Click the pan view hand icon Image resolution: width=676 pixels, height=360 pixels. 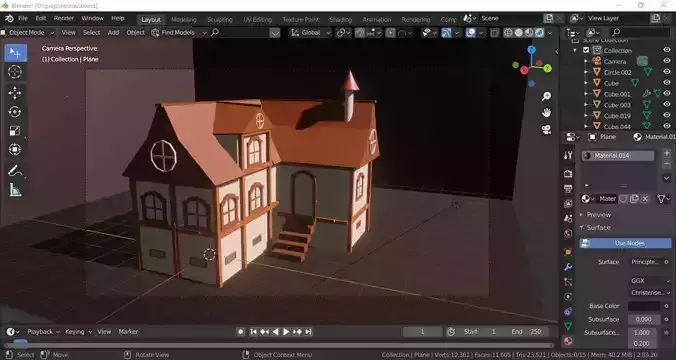click(x=546, y=113)
